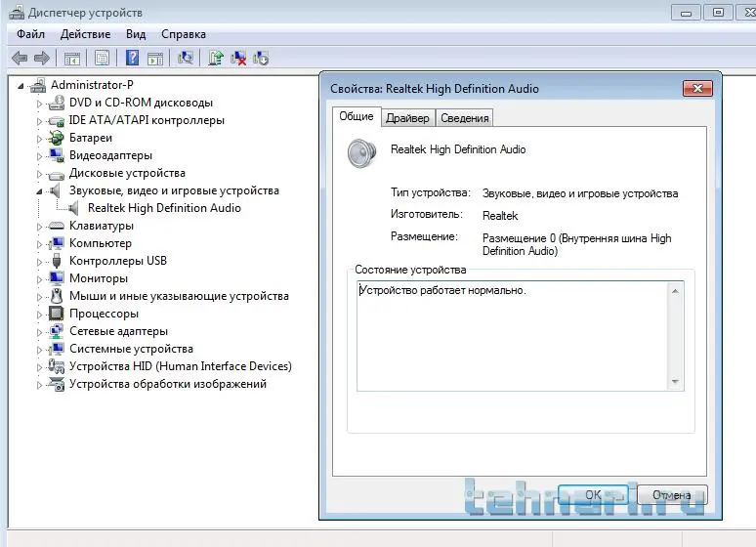Click the Administrator-P computer icon
This screenshot has width=756, height=547.
[x=38, y=85]
